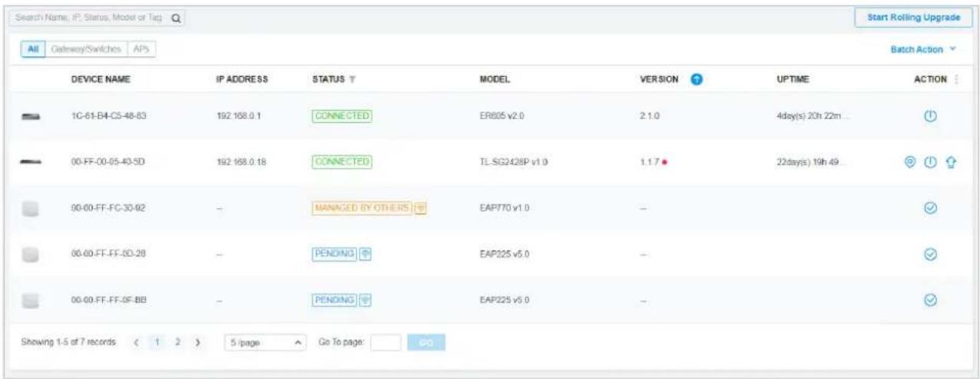Open the status filter funnel icon
Viewport: 980px width, 379px height.
tap(354, 79)
